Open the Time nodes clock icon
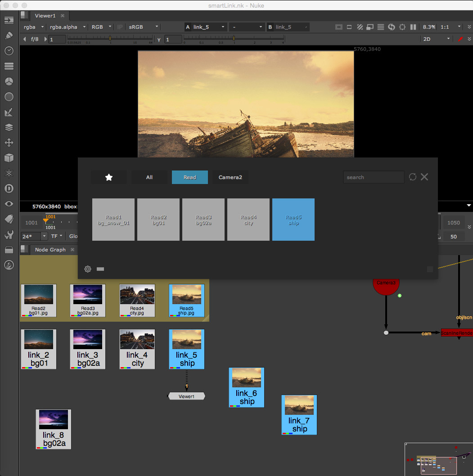The height and width of the screenshot is (476, 473). pyautogui.click(x=9, y=50)
